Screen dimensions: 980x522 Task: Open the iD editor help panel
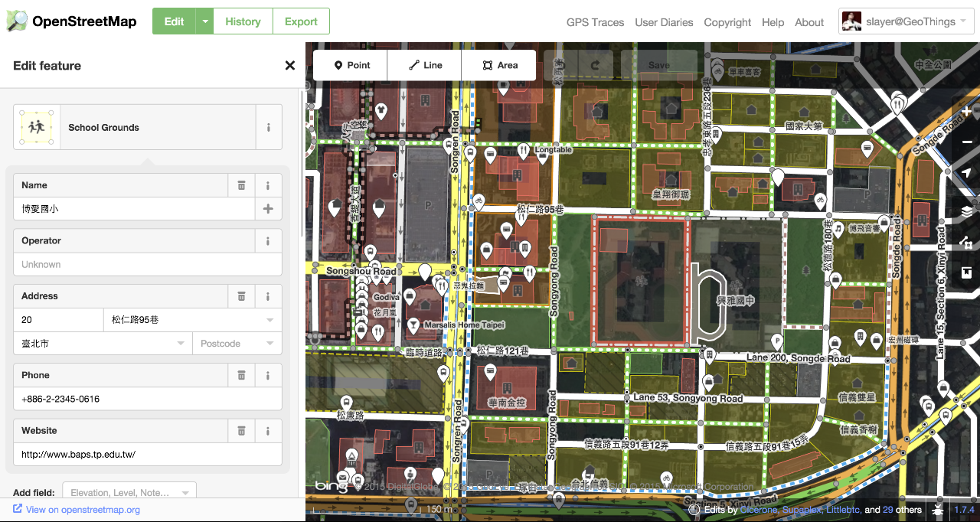966,272
